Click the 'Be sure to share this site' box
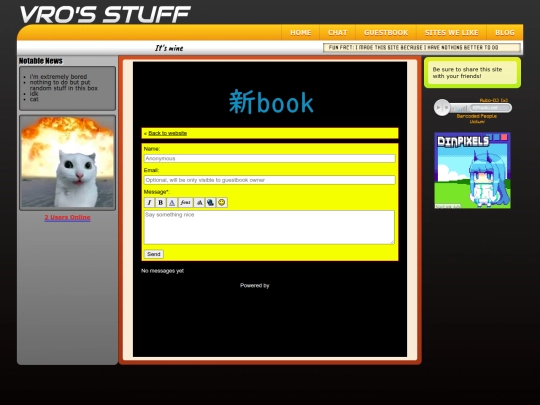 [472, 73]
